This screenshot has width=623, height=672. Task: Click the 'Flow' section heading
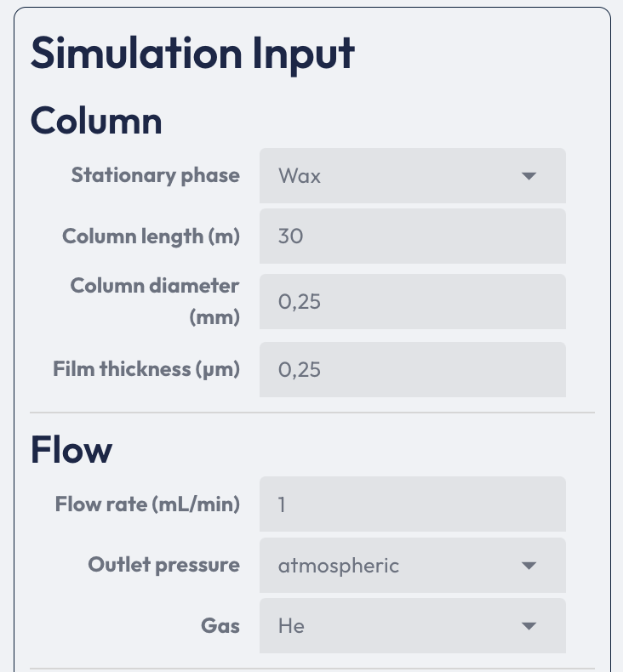tap(71, 449)
